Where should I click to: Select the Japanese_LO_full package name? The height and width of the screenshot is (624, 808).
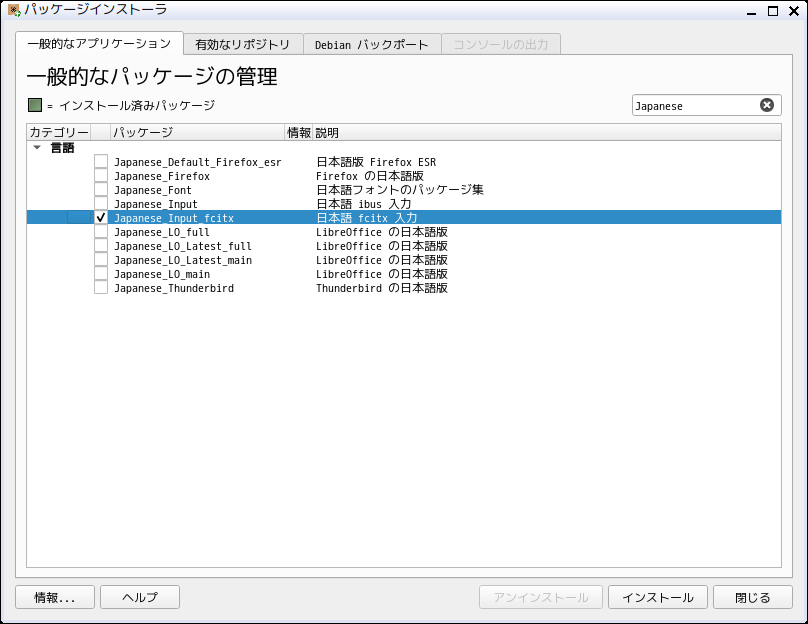tap(162, 232)
